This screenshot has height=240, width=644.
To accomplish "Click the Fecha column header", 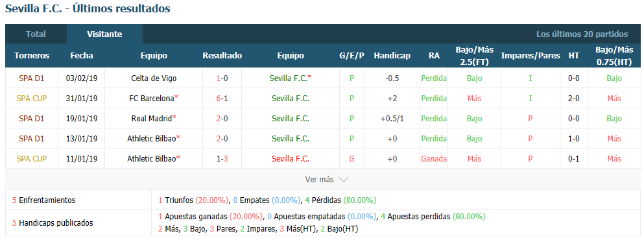I will pyautogui.click(x=82, y=56).
